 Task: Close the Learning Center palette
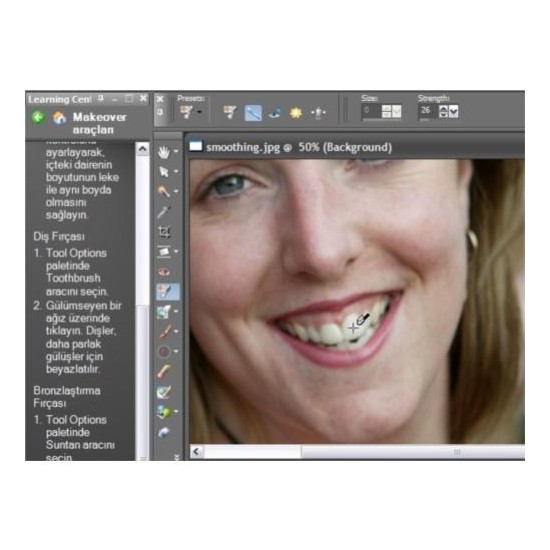pos(143,99)
